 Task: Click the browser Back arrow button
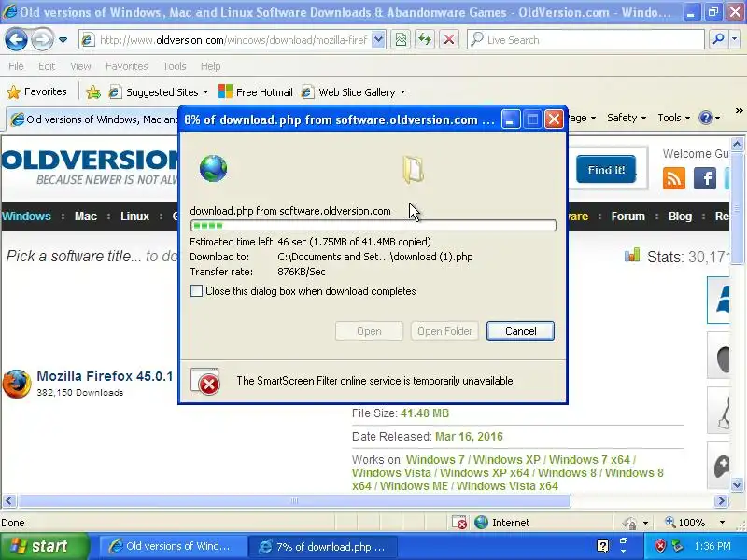point(16,40)
